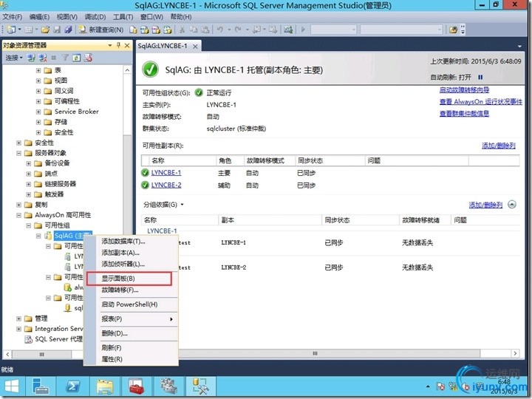Click the open file folder toolbar icon
532x399 pixels.
point(45,30)
